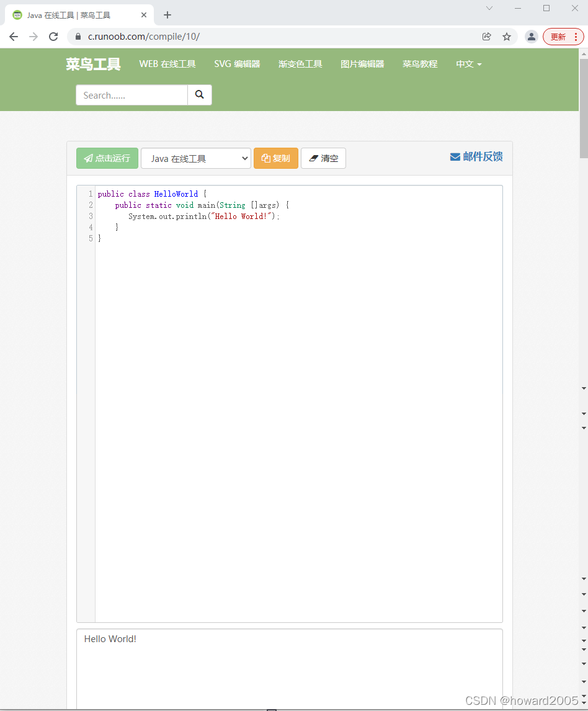This screenshot has height=711, width=588.
Task: Close the Java 在线工具 tab
Action: [144, 15]
